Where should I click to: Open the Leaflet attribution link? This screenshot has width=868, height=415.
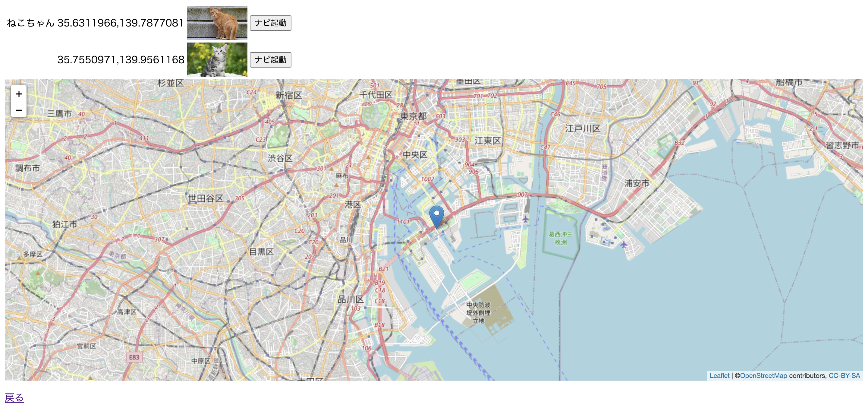click(x=719, y=375)
